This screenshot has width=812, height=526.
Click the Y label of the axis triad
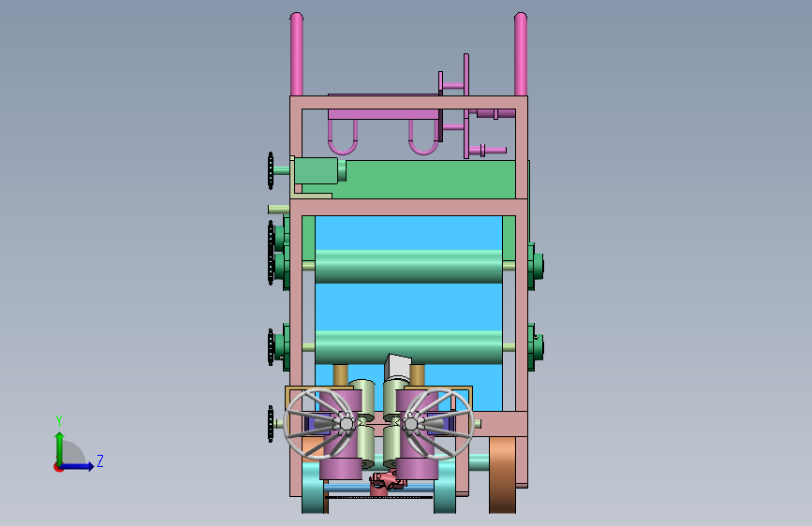click(x=59, y=421)
